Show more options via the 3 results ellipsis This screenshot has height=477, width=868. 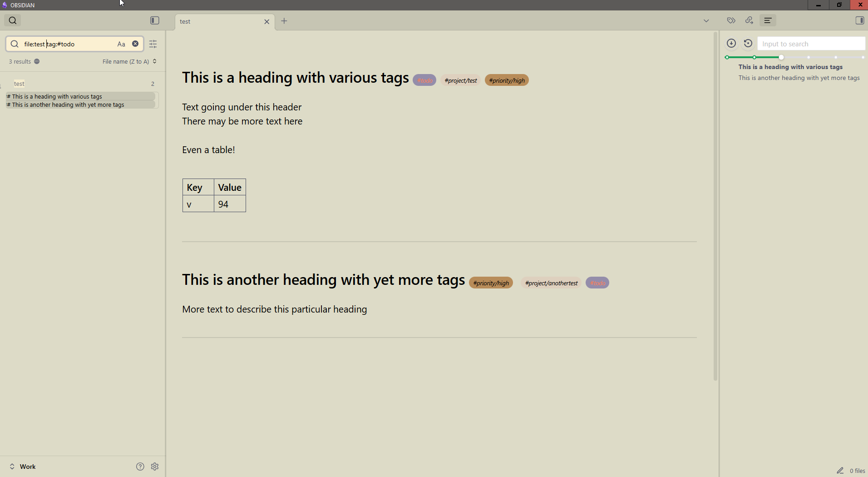37,61
